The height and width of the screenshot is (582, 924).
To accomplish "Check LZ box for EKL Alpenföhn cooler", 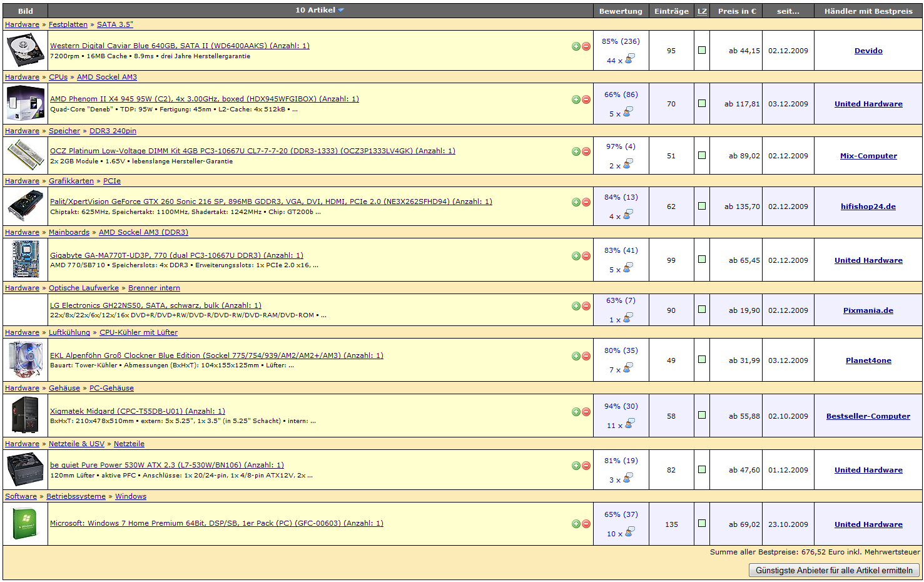I will pos(702,359).
